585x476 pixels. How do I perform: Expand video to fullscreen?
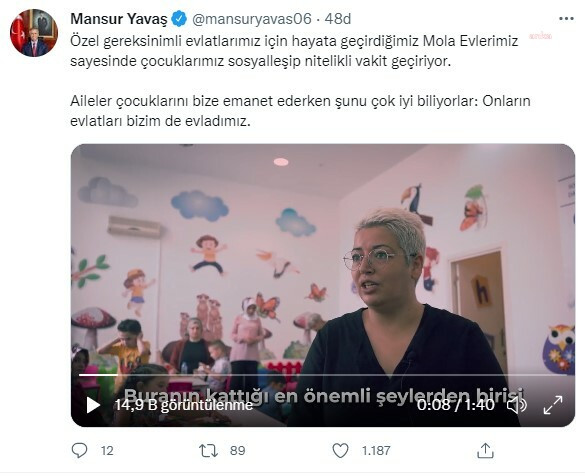pyautogui.click(x=553, y=405)
